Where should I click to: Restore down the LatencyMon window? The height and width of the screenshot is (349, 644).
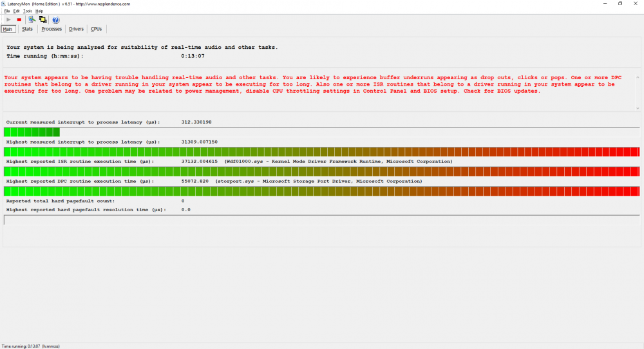tap(620, 4)
